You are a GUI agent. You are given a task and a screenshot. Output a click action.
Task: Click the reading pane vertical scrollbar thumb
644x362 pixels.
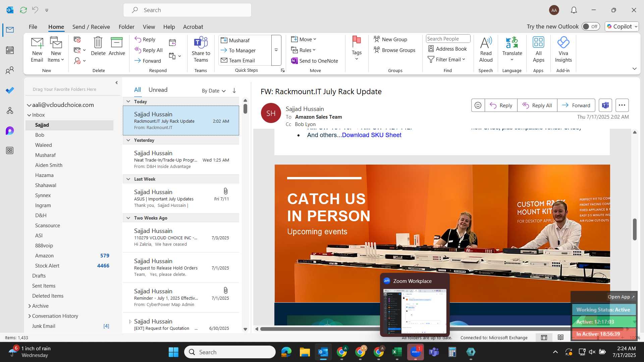(x=635, y=229)
